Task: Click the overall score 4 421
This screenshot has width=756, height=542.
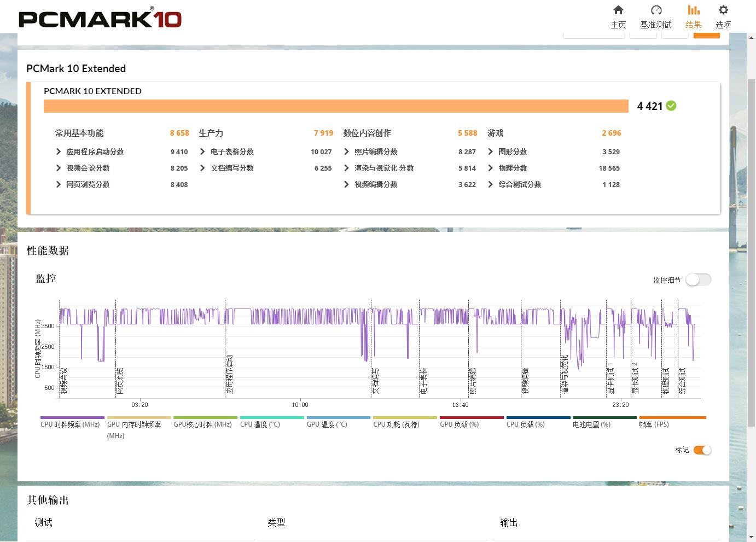Action: pyautogui.click(x=650, y=106)
